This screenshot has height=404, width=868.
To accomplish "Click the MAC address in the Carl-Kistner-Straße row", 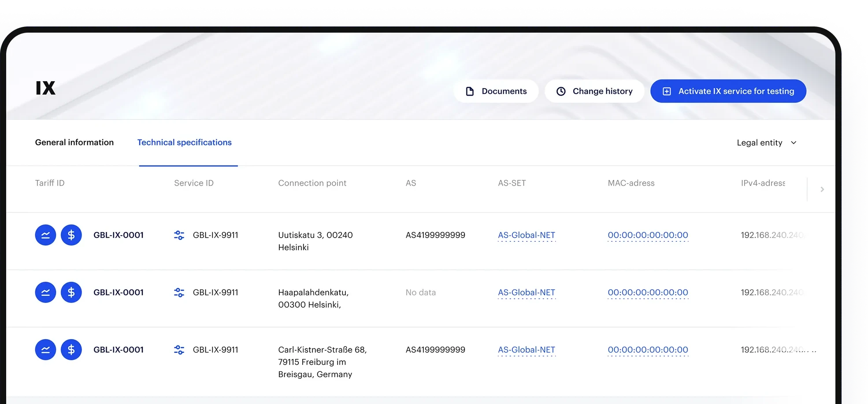I will 648,350.
